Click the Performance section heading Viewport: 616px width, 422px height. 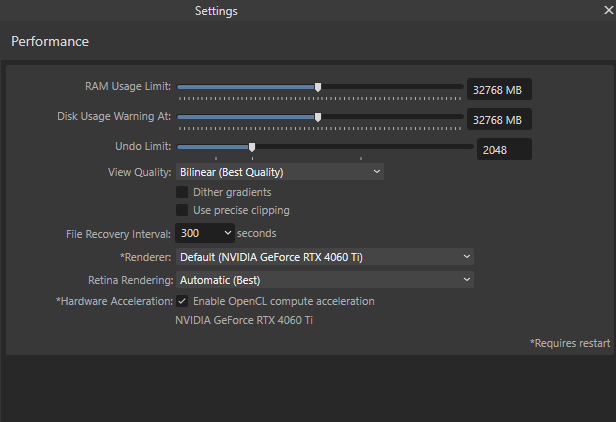50,41
